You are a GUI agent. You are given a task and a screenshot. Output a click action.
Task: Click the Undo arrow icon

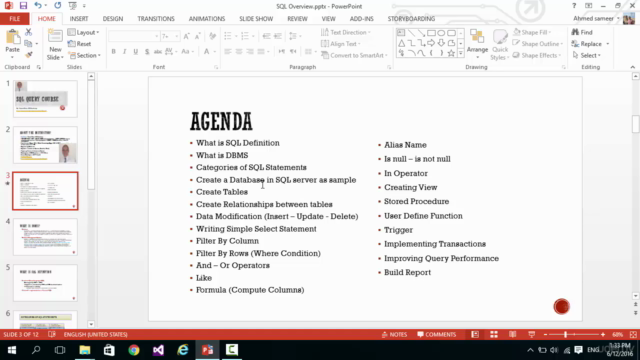pos(38,6)
